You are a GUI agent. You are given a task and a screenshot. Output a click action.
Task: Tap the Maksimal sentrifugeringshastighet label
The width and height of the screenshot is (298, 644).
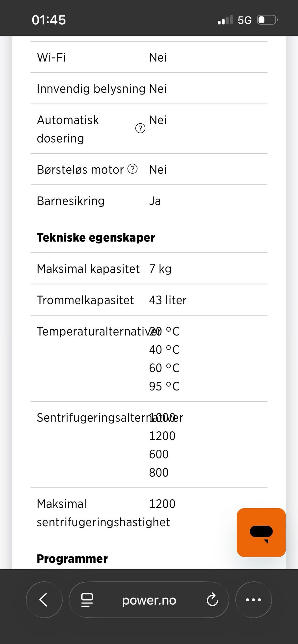pos(103,513)
